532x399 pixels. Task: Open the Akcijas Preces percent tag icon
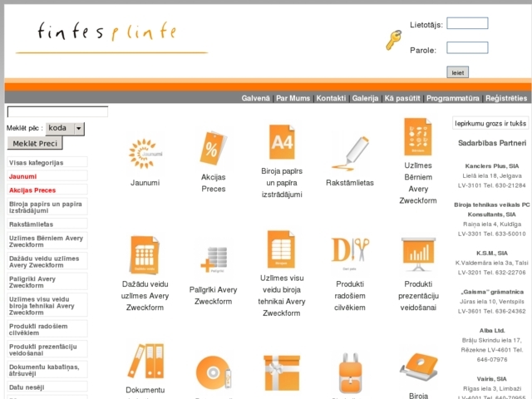213,149
